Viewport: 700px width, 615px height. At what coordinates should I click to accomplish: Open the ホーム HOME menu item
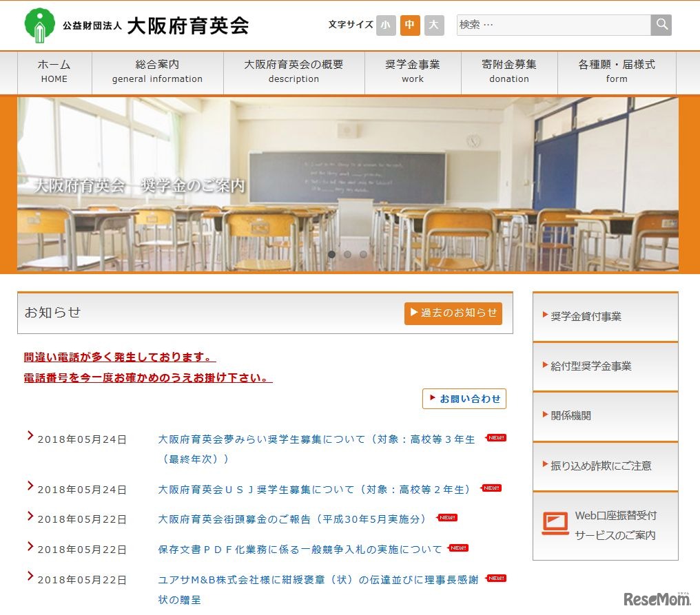[x=54, y=71]
